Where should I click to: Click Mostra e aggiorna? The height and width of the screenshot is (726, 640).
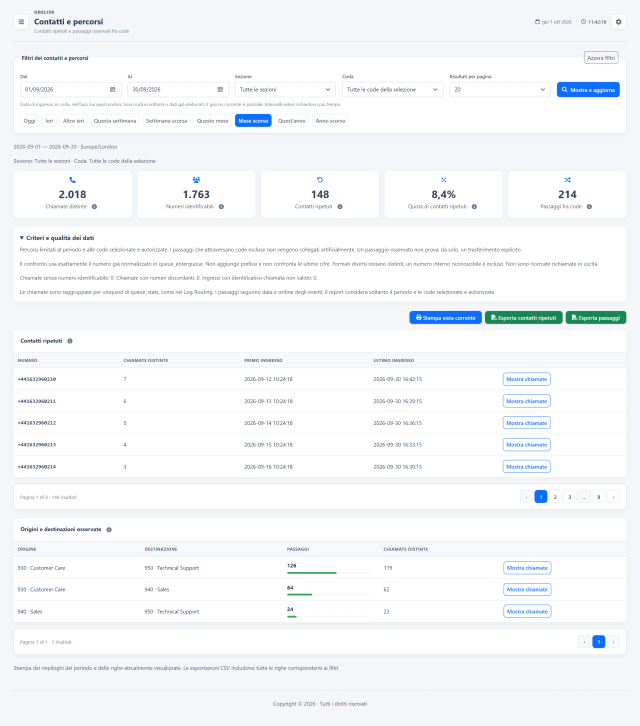[x=588, y=90]
